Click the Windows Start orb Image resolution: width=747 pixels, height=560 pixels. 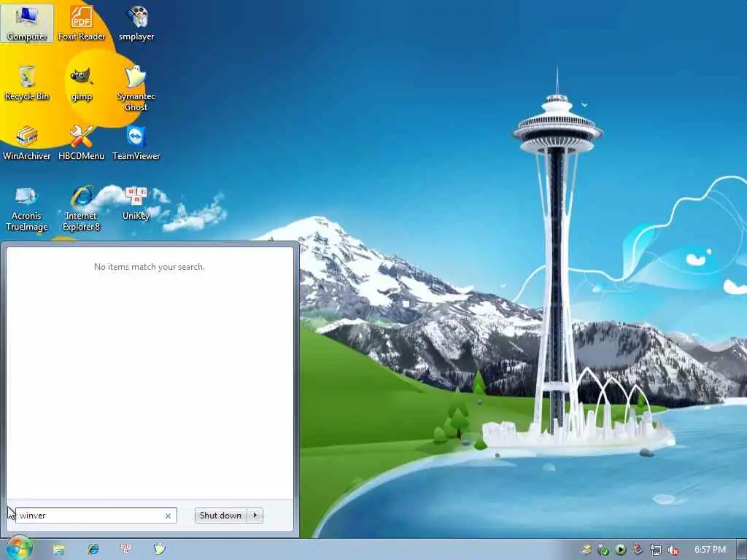point(19,548)
